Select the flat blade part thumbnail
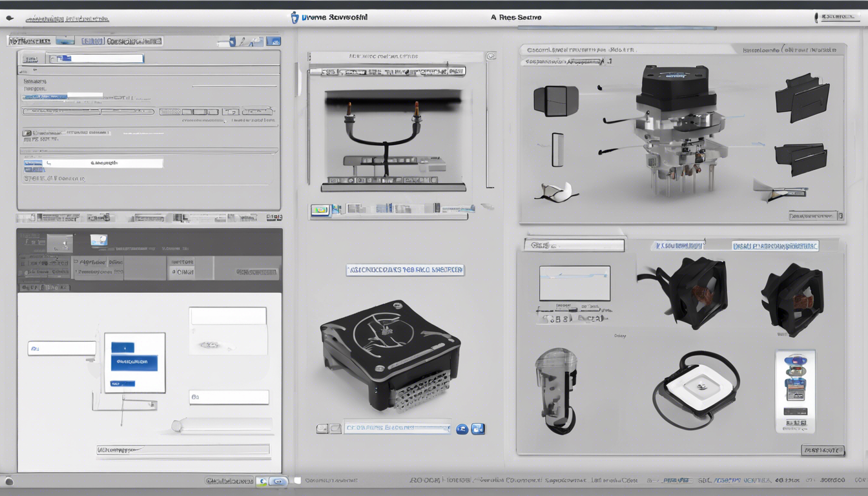 tap(782, 192)
